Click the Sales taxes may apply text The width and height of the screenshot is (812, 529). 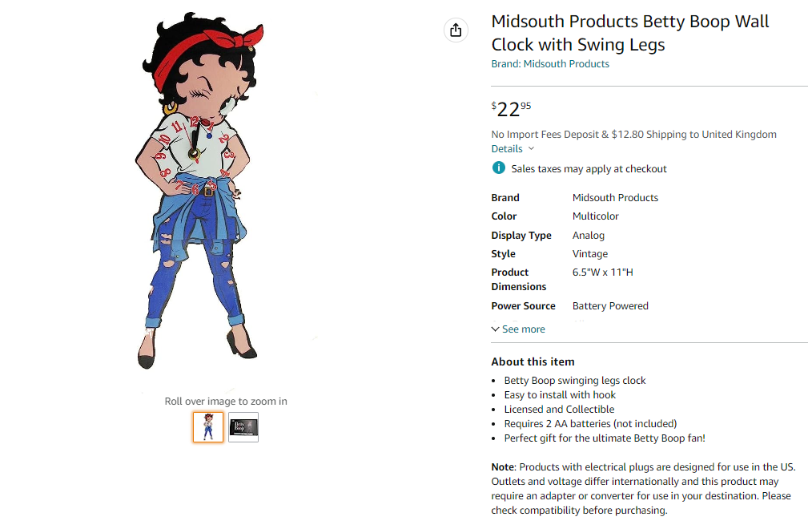coord(589,169)
